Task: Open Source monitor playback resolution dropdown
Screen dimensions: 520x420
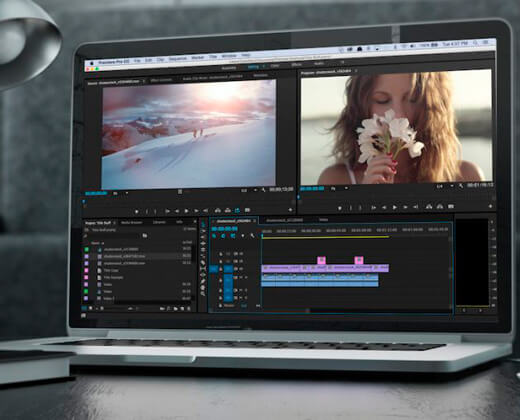Action: (x=249, y=190)
